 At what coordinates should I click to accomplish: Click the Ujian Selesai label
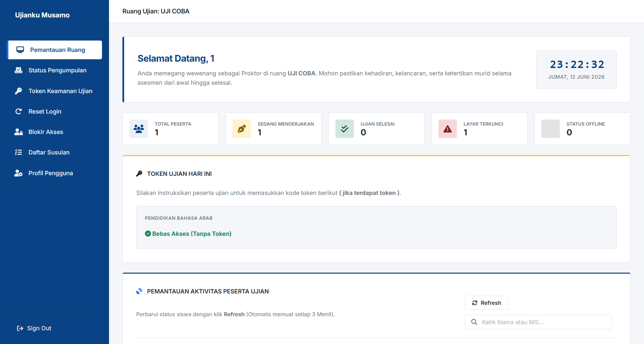click(378, 124)
